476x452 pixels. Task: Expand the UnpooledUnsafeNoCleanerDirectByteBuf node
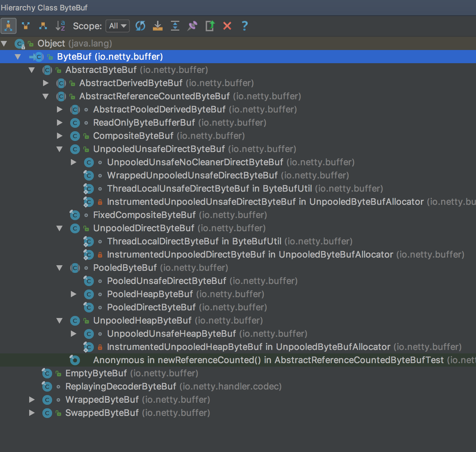click(73, 162)
